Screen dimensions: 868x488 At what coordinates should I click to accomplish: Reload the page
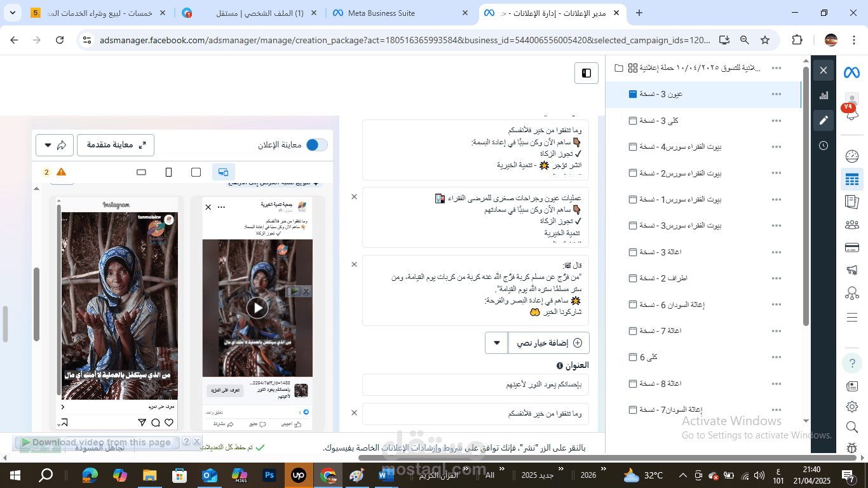click(x=60, y=40)
